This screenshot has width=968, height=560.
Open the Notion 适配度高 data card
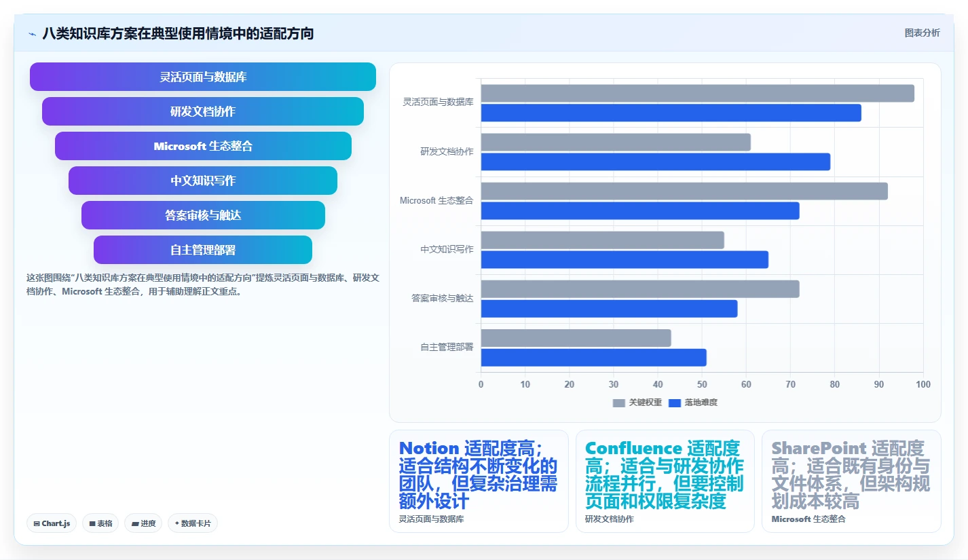pyautogui.click(x=479, y=481)
